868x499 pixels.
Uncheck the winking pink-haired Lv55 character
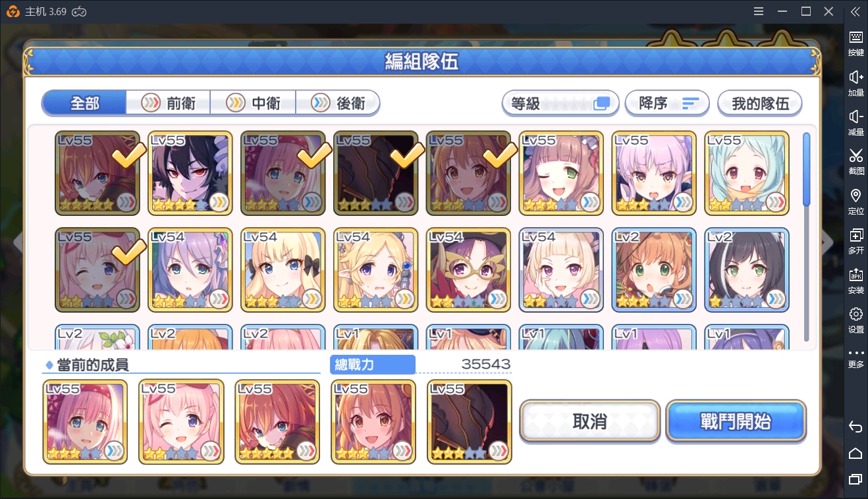point(97,269)
